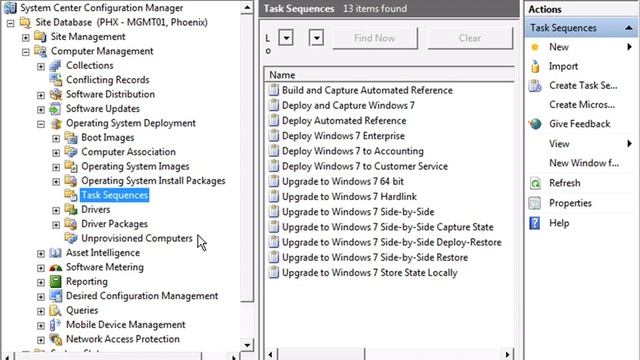Viewport: 640px width, 360px height.
Task: Select Deploy and Capture Windows 7
Action: (x=348, y=105)
